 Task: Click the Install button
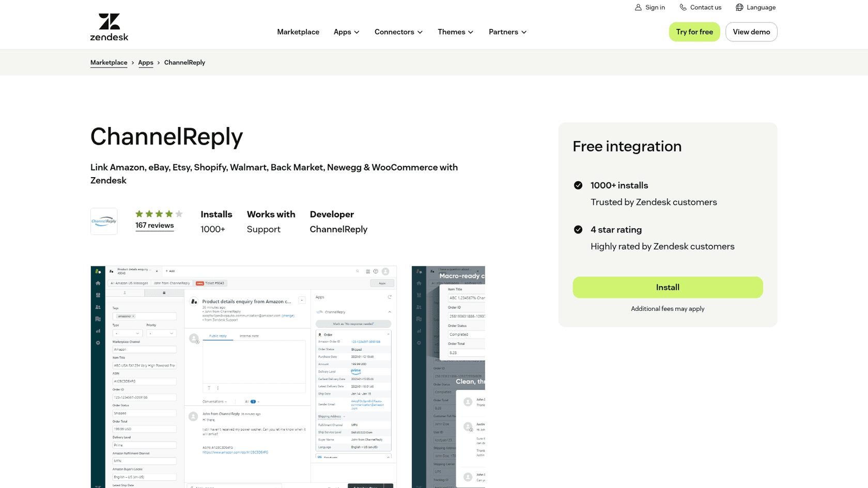click(668, 287)
